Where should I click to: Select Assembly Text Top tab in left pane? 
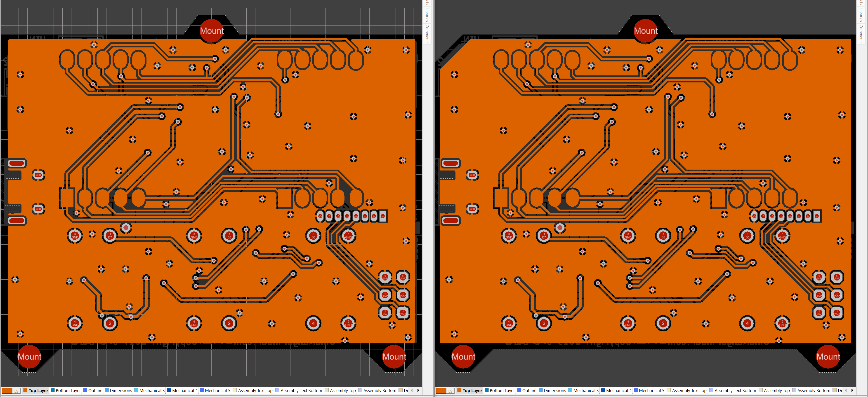255,391
